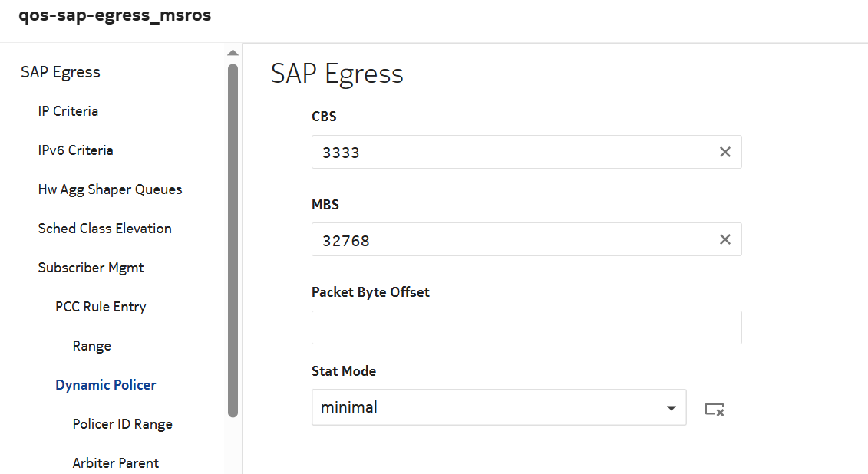Select IPv6 Criteria from the navigation tree
The width and height of the screenshot is (868, 474).
75,150
